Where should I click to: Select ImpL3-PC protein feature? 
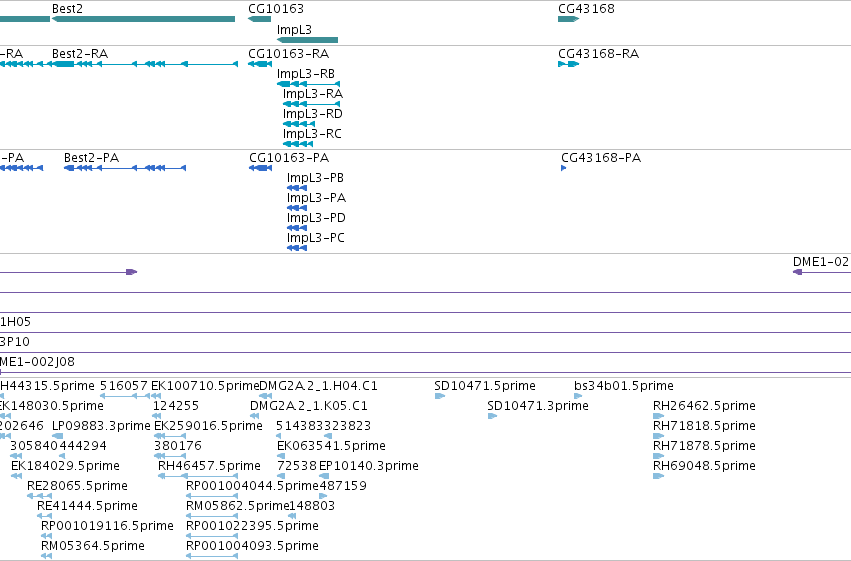pyautogui.click(x=297, y=248)
